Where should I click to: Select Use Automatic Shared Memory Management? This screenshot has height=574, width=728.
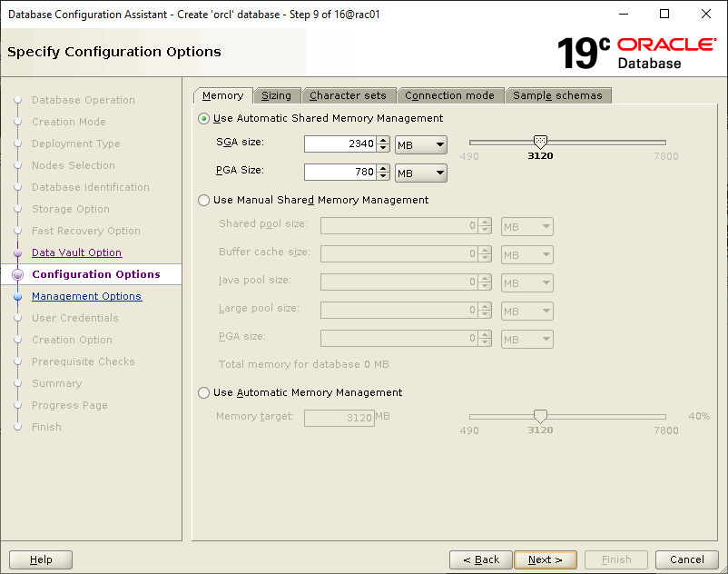tap(203, 118)
